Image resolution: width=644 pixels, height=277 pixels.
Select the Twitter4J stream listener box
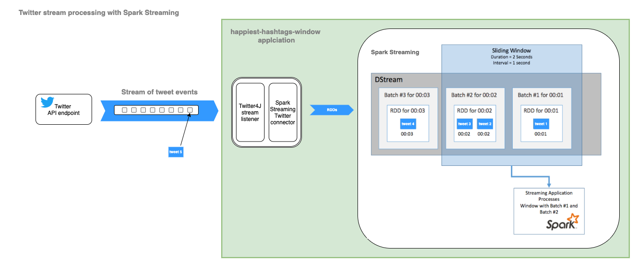[250, 113]
